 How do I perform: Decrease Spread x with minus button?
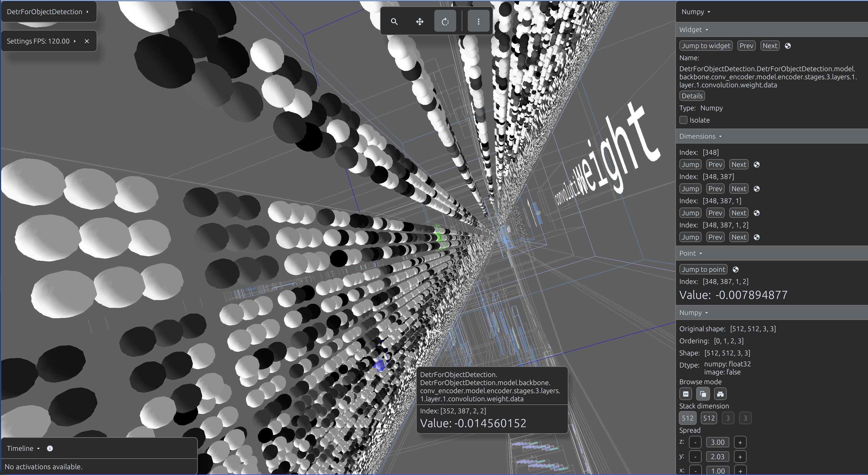tap(695, 471)
